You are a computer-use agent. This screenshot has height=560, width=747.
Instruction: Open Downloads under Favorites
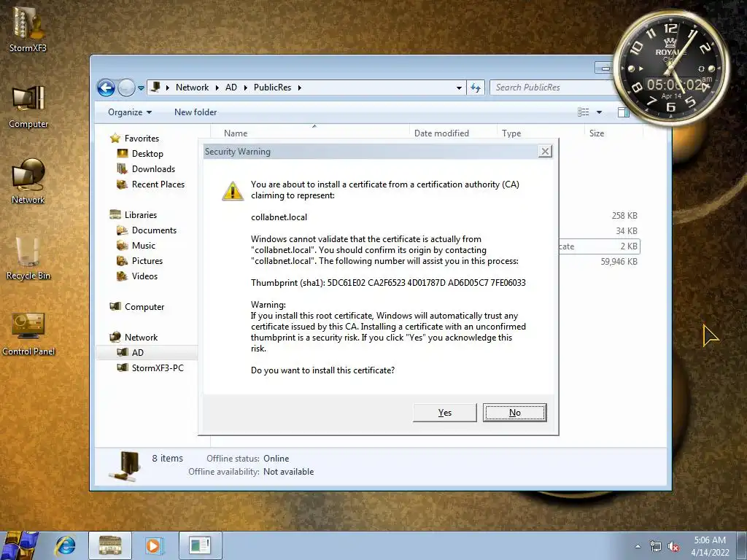coord(153,169)
